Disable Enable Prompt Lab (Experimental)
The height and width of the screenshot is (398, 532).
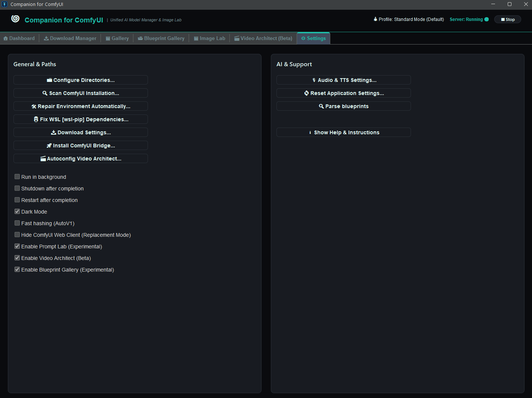(x=17, y=246)
